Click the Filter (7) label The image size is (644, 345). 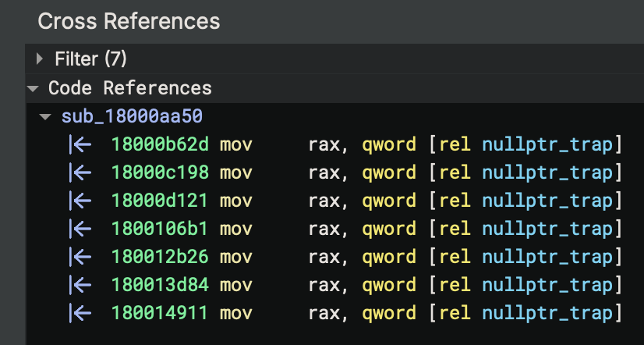click(90, 59)
